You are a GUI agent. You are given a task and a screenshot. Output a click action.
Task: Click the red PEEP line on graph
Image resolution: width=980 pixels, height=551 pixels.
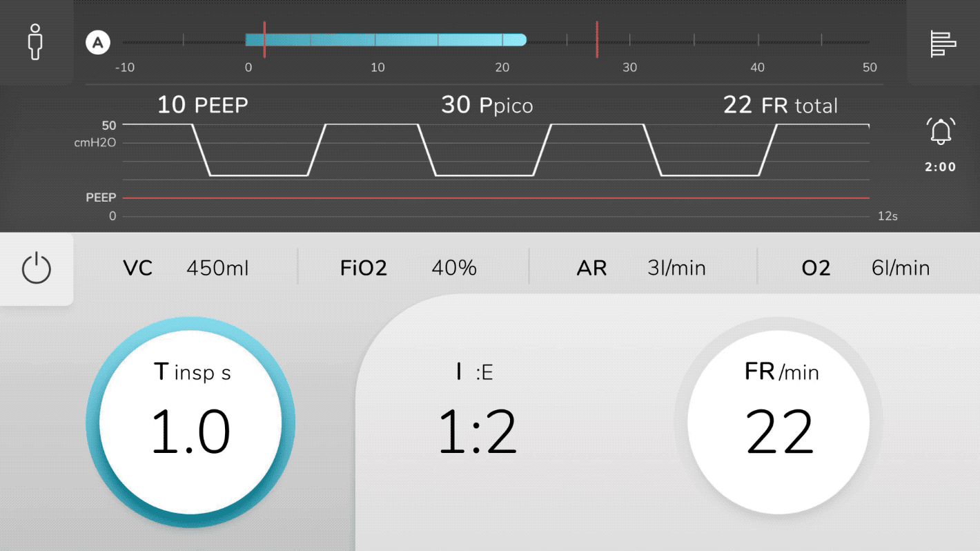(496, 198)
